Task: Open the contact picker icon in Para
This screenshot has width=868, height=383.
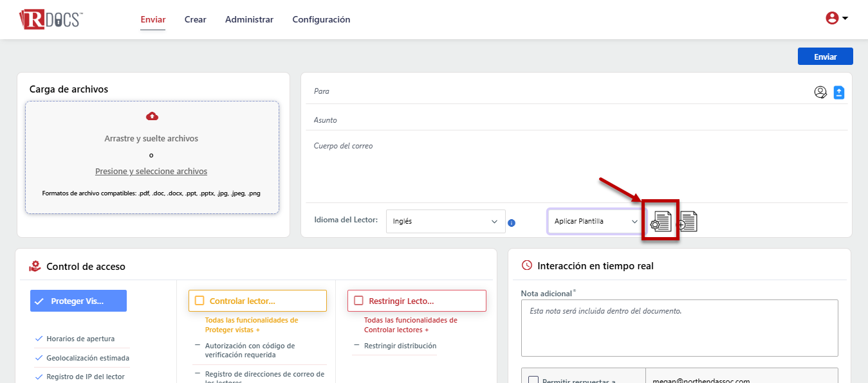Action: (x=820, y=93)
